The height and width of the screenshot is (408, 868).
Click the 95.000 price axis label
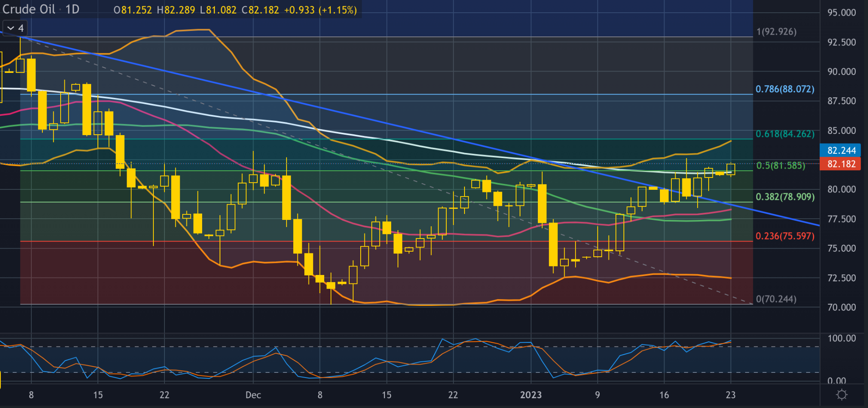[x=841, y=13]
